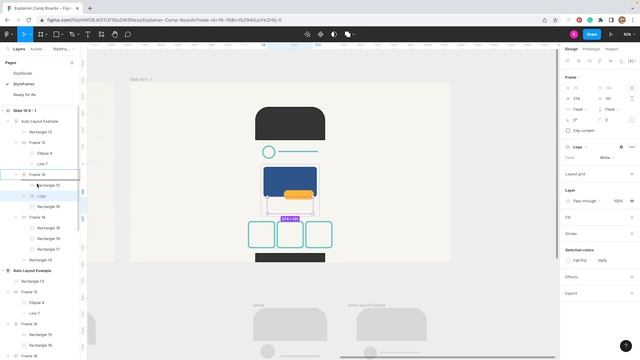Select the Move tool
The image size is (640, 360).
24,34
